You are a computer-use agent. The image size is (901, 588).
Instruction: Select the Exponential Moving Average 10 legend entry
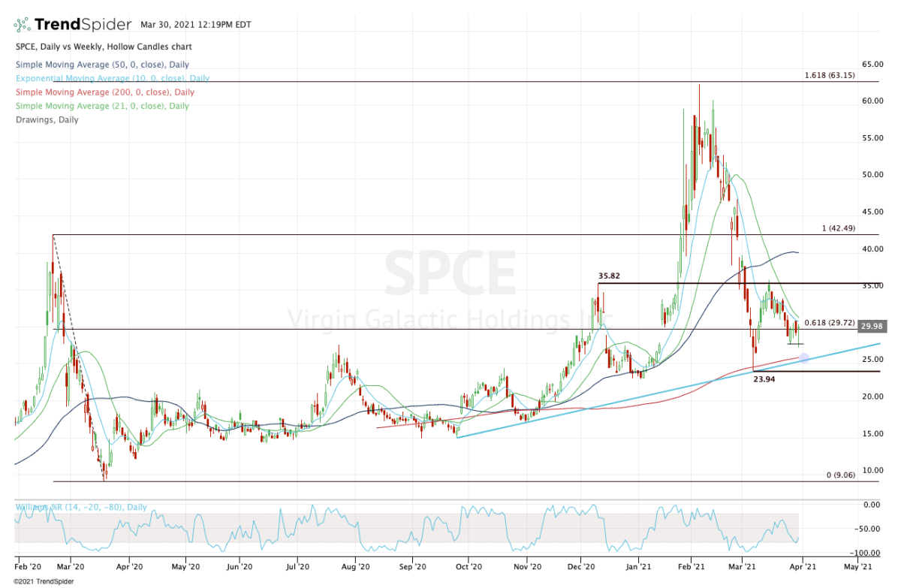coord(112,78)
